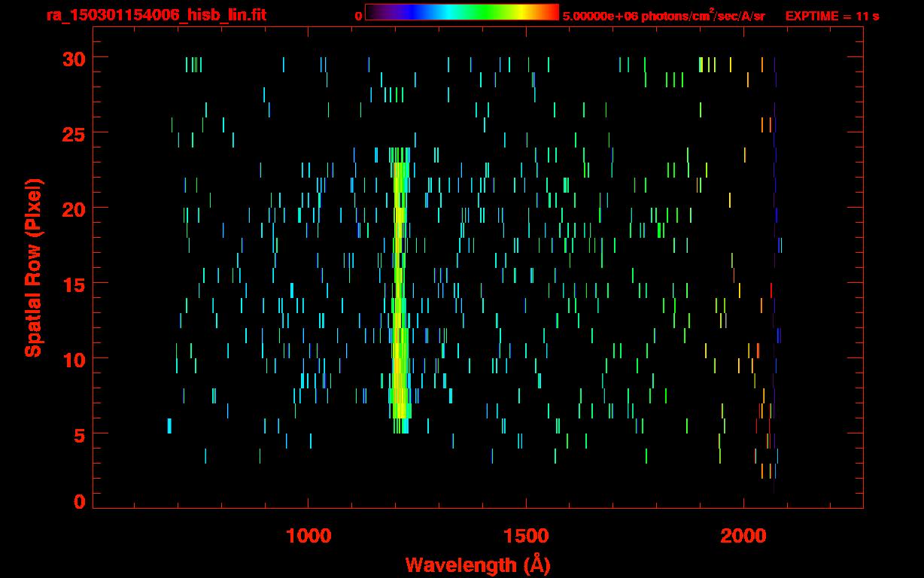The height and width of the screenshot is (578, 924).
Task: Click the 2000 wavelength tick label
Action: 743,536
